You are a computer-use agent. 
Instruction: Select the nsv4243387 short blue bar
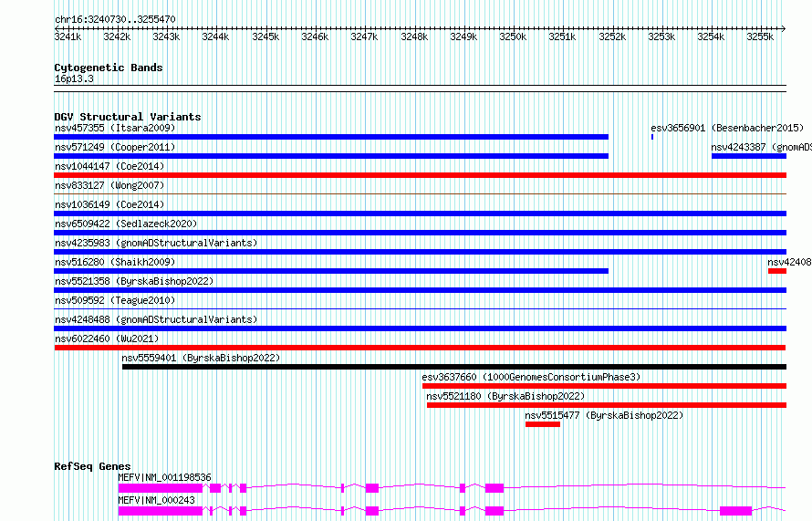tap(749, 156)
